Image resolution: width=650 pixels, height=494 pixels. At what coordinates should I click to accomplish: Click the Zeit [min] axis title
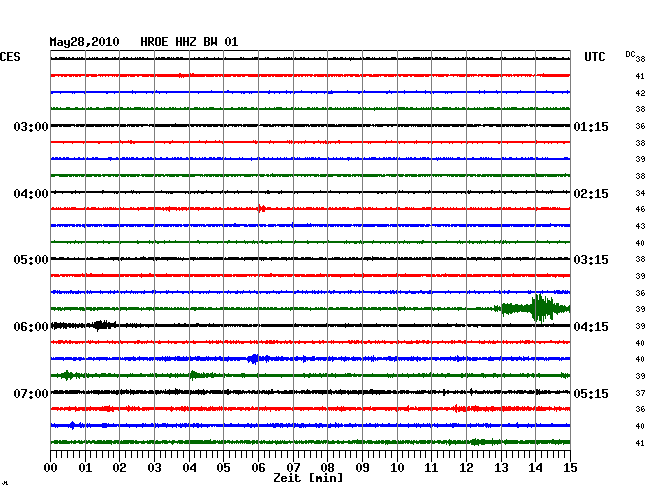tap(308, 478)
